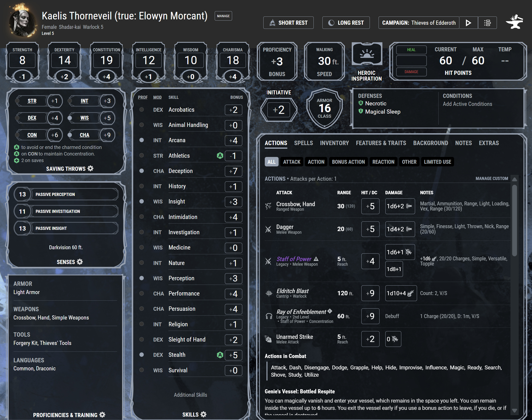The height and width of the screenshot is (420, 532).
Task: Click the Heroic Inspiration sunrise icon
Action: pos(367,54)
